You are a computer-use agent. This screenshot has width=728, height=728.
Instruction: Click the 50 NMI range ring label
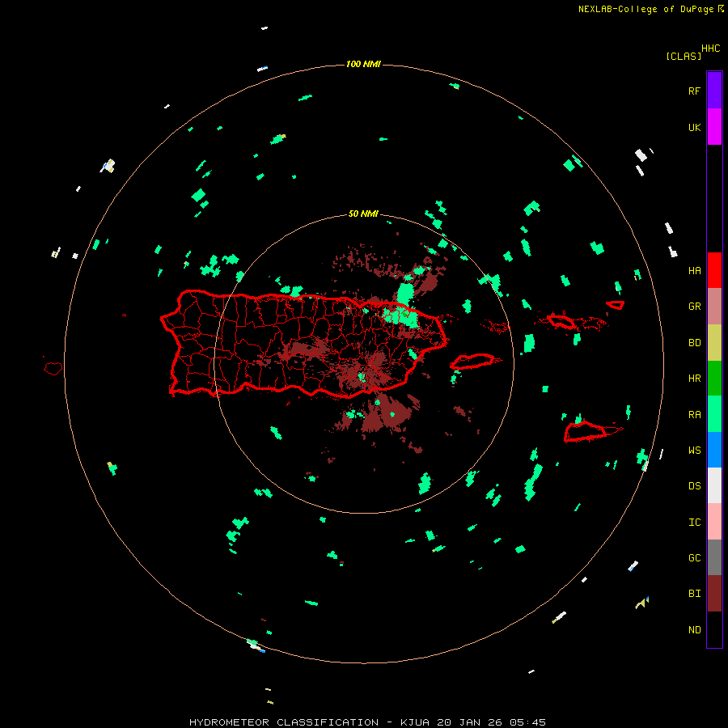point(363,214)
